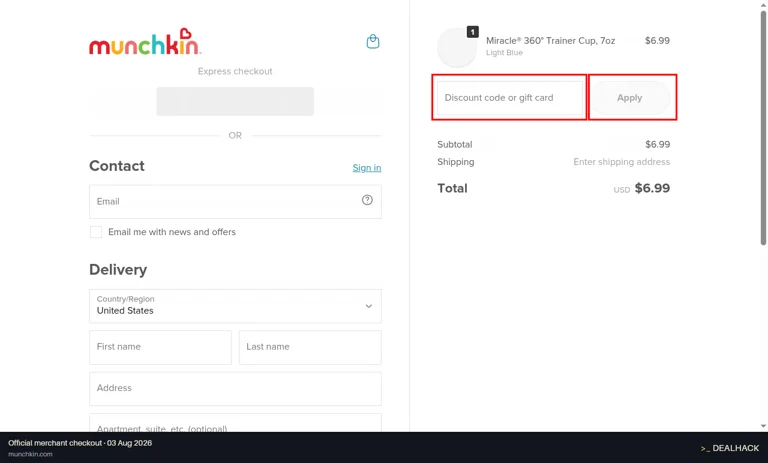Click the trainer cup product thumbnail
The image size is (768, 463).
(x=456, y=48)
